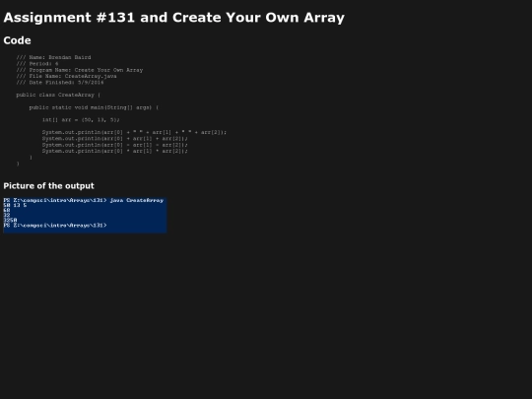The image size is (532, 399).
Task: Open the PowerShell output screenshot image
Action: [x=85, y=215]
